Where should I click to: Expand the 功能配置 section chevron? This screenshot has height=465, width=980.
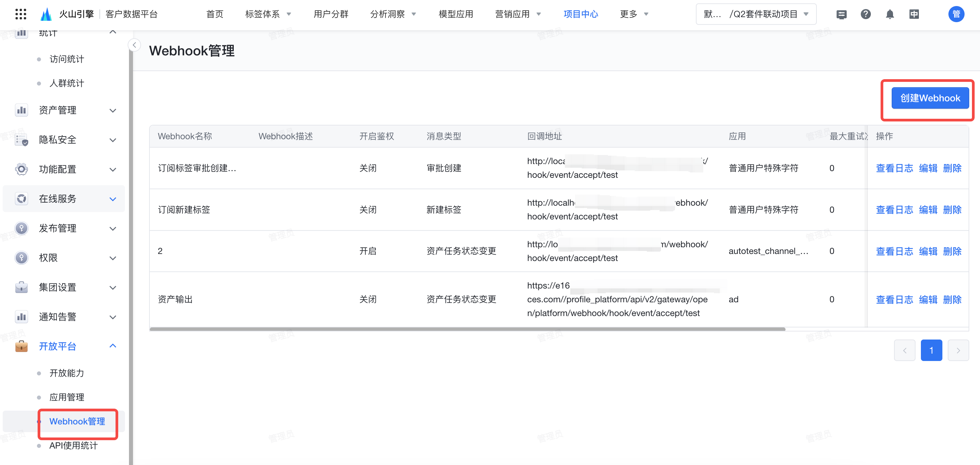point(113,169)
